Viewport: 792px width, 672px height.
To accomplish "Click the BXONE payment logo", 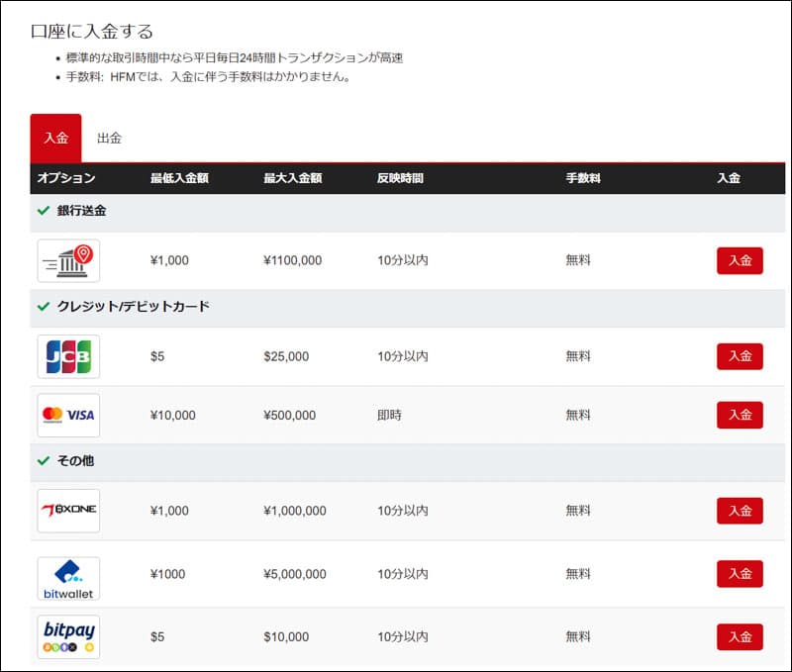I will point(68,511).
